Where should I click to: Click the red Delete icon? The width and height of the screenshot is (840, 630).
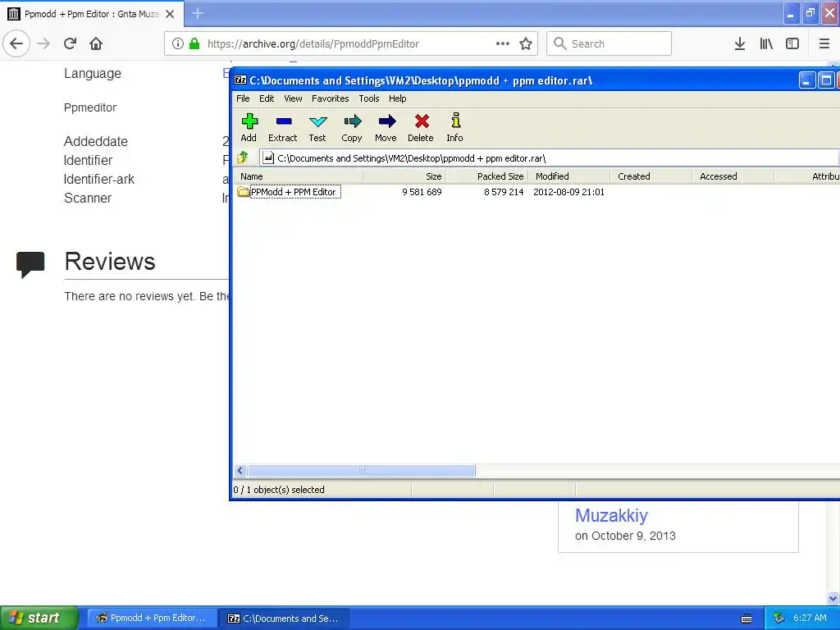421,128
